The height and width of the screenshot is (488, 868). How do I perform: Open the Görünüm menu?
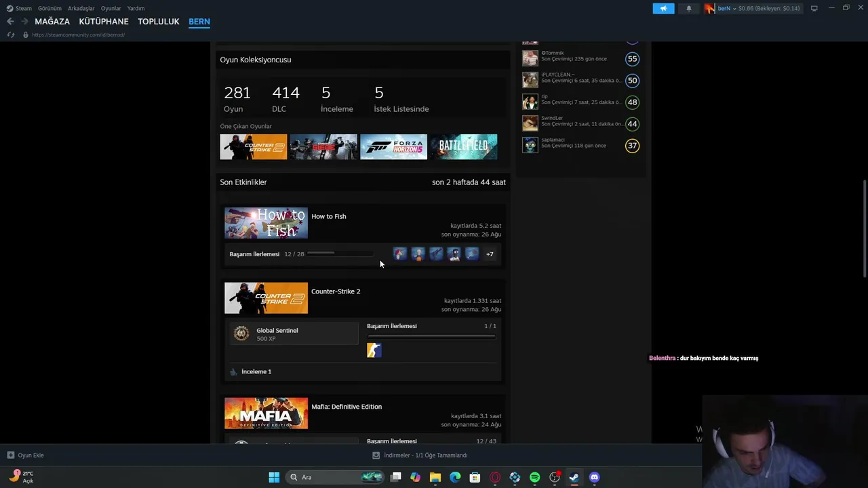tap(50, 8)
